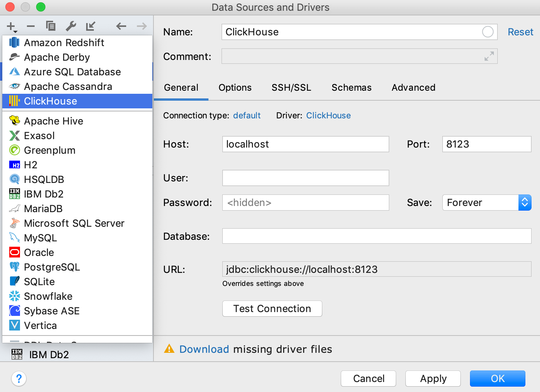The height and width of the screenshot is (392, 540).
Task: Open the Schemas tab
Action: 352,88
